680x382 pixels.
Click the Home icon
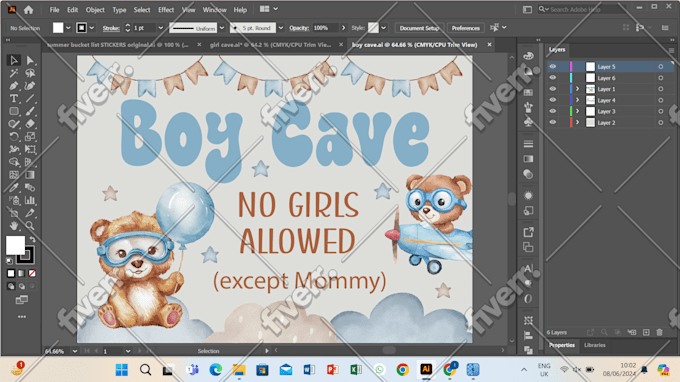coord(29,10)
